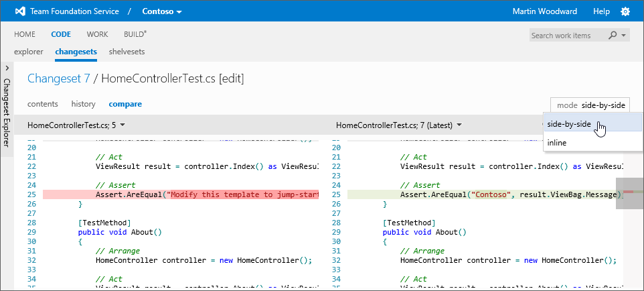
Task: Click the Changeset Explorer vertical label
Action: coord(7,113)
